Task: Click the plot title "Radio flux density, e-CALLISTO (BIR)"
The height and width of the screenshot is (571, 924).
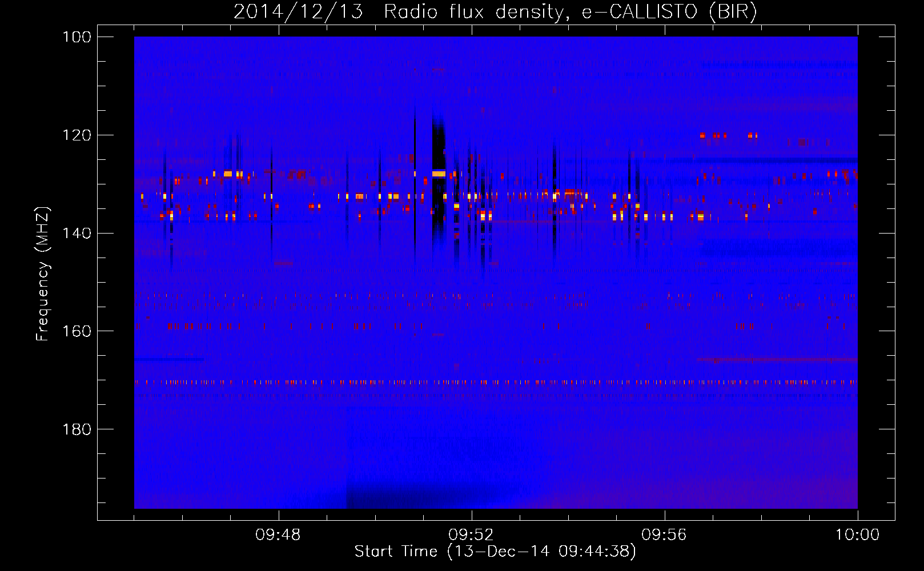Action: coord(570,12)
